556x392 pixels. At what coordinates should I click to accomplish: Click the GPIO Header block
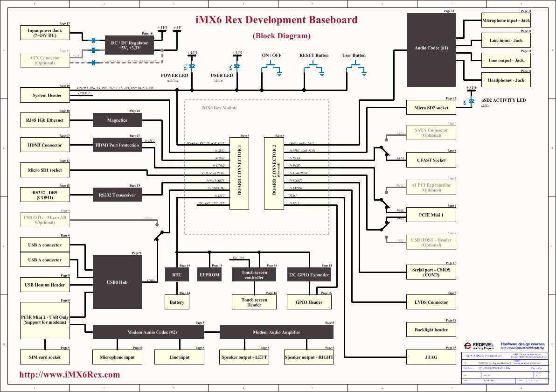point(309,302)
